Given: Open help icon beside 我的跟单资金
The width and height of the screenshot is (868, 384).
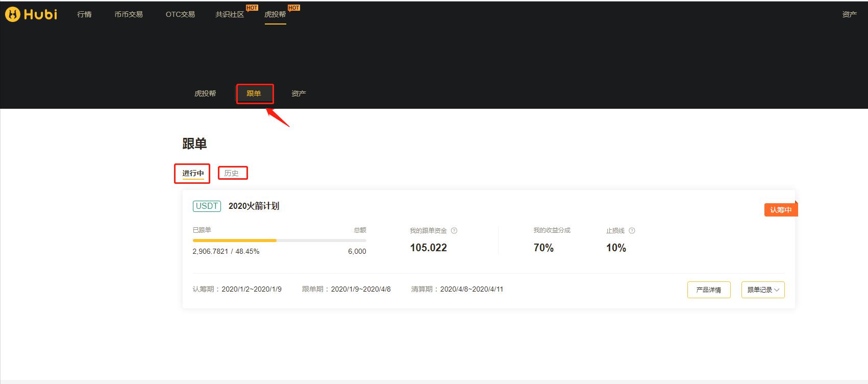Looking at the screenshot, I should coord(454,231).
